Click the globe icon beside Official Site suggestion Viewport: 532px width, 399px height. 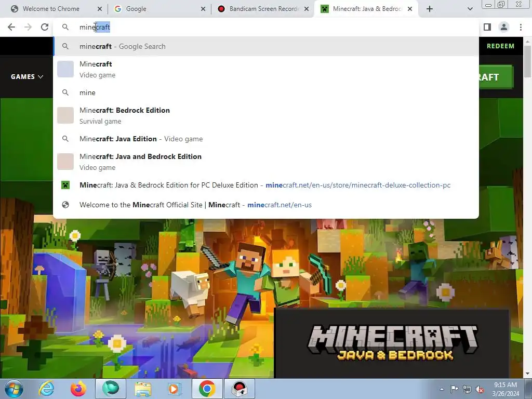[65, 205]
